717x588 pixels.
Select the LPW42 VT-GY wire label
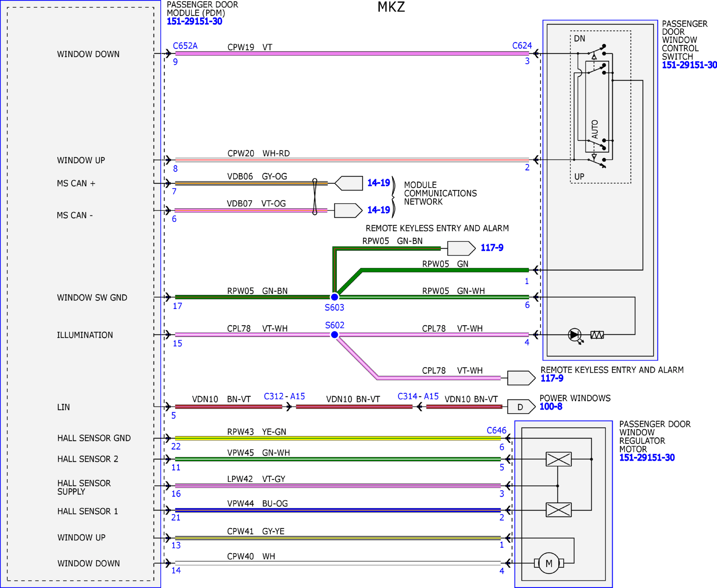[x=256, y=479]
